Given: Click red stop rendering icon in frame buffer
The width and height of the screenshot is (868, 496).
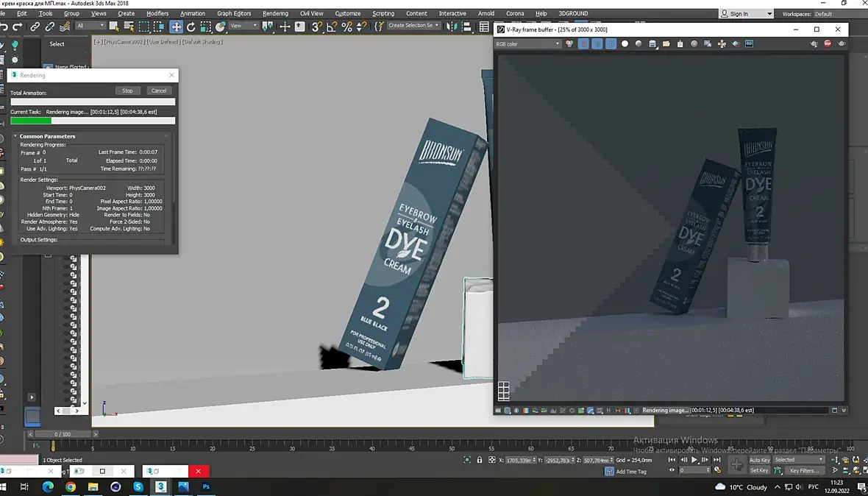Looking at the screenshot, I should tap(828, 43).
